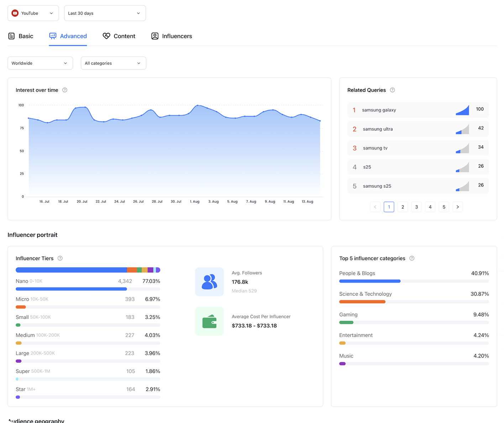Expand the Worldwide region dropdown
Screen dimensions: 504x423
(40, 63)
